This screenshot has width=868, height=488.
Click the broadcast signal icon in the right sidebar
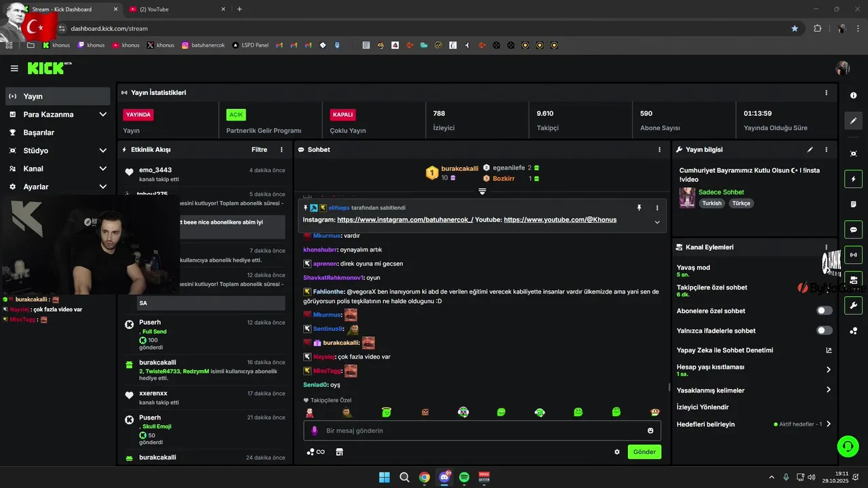pyautogui.click(x=853, y=255)
